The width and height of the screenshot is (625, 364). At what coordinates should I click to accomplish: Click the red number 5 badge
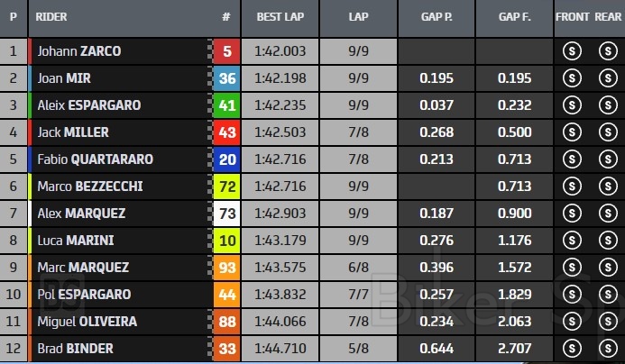tap(226, 51)
